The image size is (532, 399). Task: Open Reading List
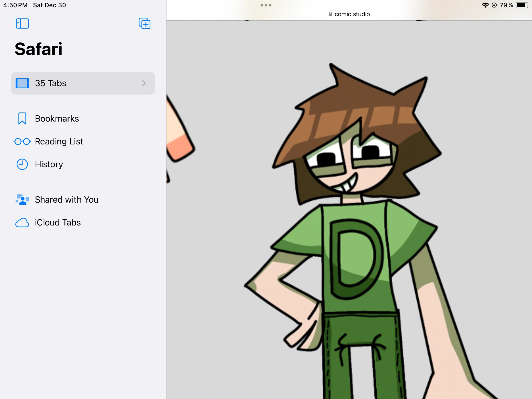(59, 142)
